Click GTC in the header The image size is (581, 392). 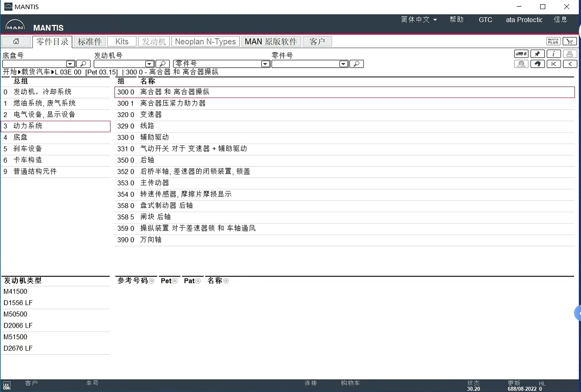(485, 20)
